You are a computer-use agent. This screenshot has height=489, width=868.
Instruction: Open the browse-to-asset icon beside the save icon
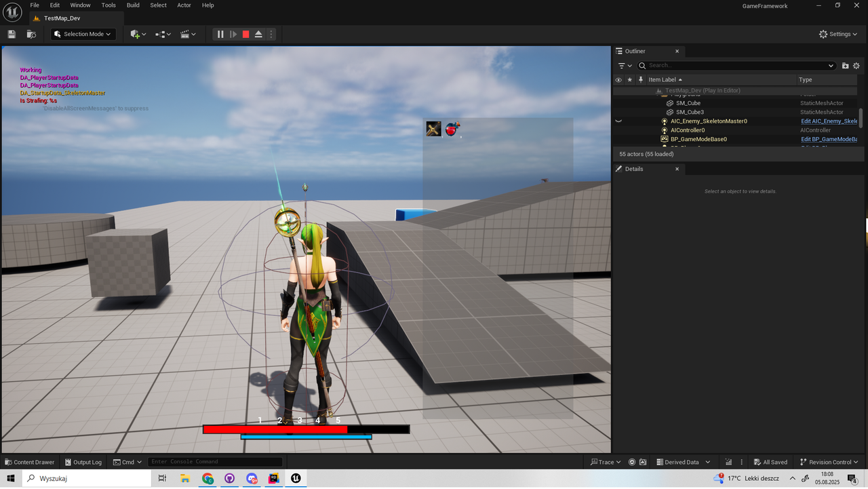point(31,34)
